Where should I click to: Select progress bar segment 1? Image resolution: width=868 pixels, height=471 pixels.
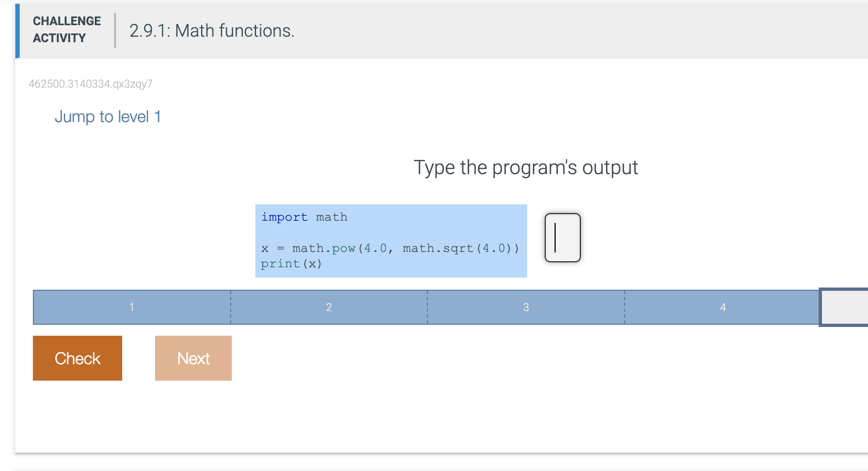[132, 307]
